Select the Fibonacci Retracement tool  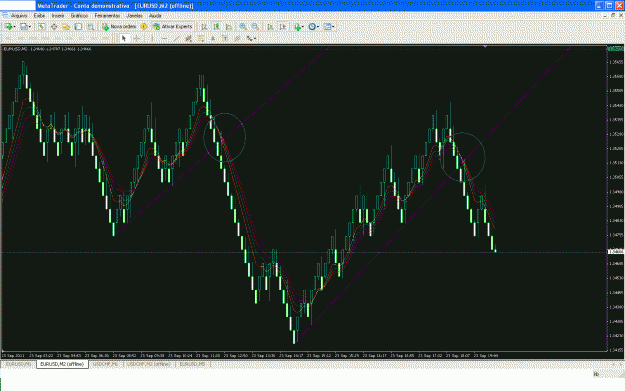(x=200, y=38)
